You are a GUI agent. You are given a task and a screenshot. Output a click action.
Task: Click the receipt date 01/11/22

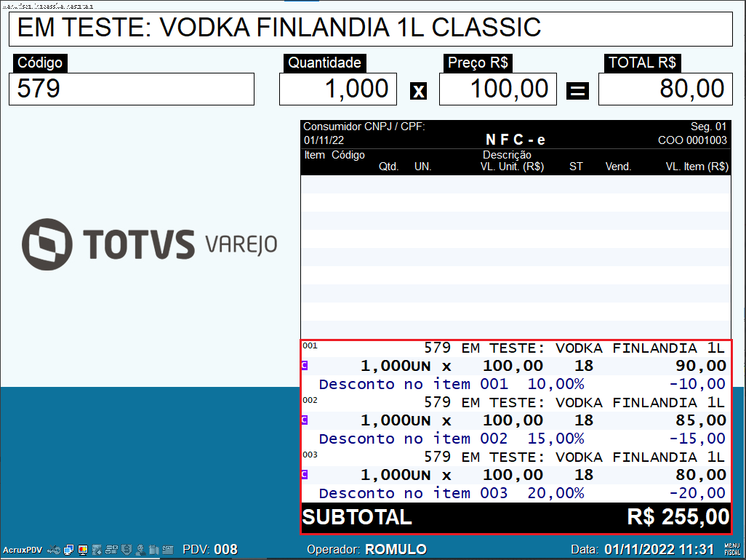[x=324, y=140]
